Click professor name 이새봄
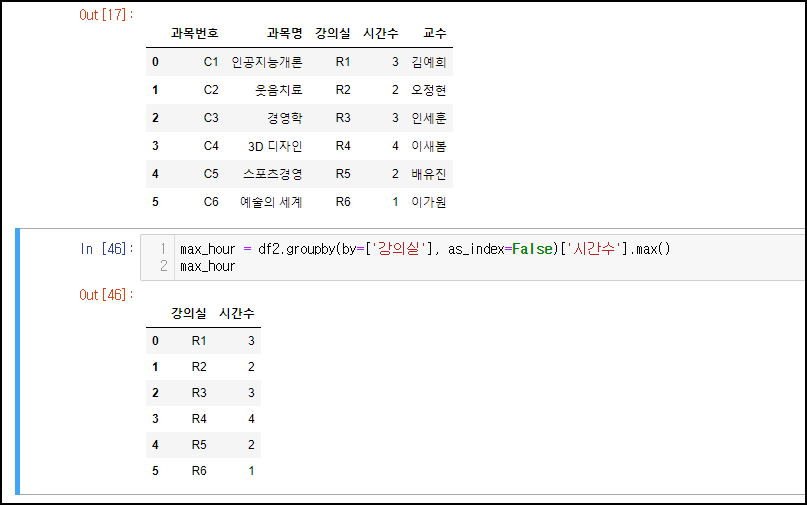The width and height of the screenshot is (807, 505). [429, 146]
